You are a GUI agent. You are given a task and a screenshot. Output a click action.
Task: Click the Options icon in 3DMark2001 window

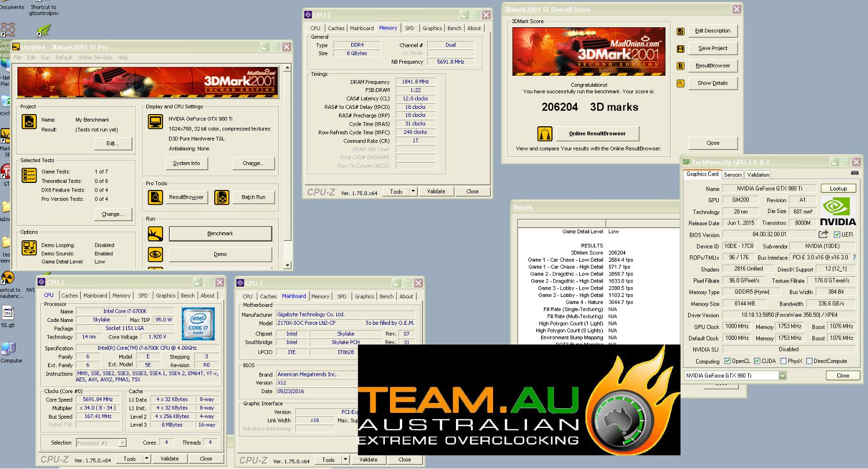click(x=29, y=248)
